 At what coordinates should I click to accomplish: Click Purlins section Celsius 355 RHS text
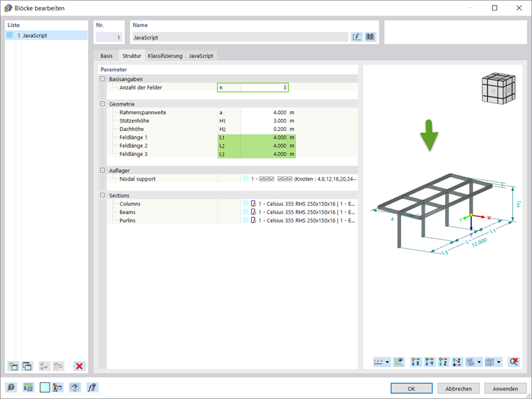point(307,220)
